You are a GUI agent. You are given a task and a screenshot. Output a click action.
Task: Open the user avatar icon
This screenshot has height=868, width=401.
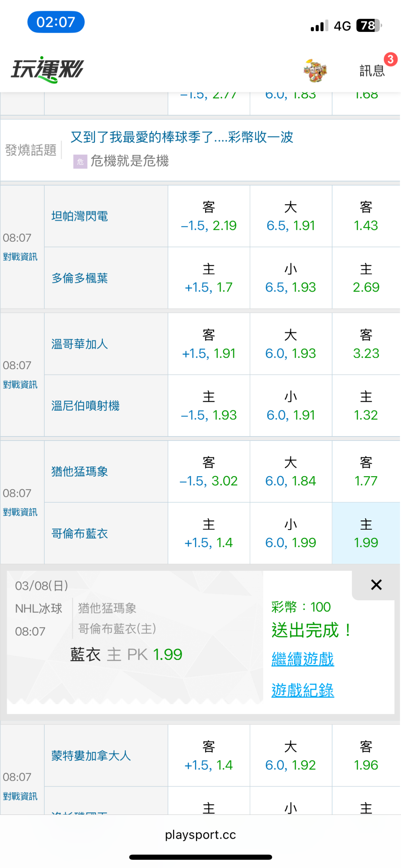pyautogui.click(x=315, y=70)
